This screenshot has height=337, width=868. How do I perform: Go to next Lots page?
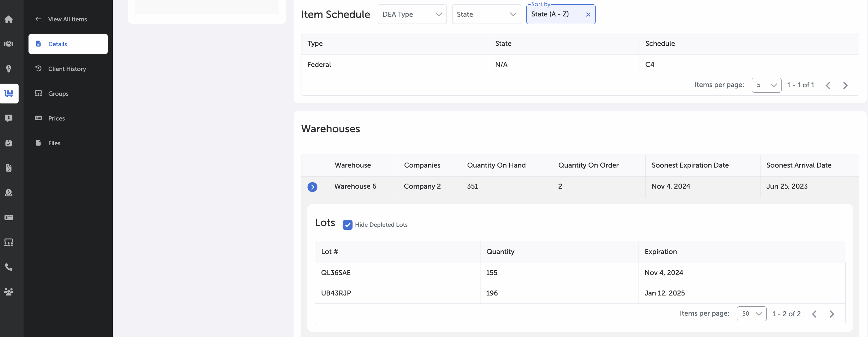coord(832,314)
